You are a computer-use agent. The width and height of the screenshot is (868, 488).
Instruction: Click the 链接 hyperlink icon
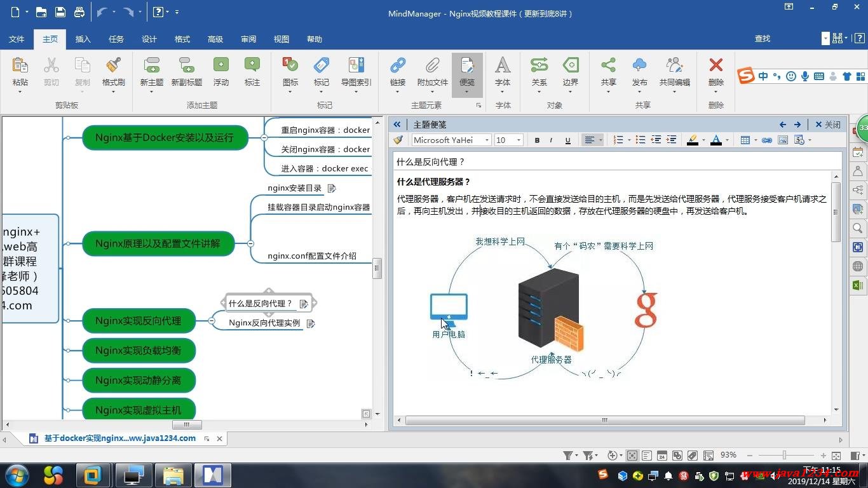point(398,65)
